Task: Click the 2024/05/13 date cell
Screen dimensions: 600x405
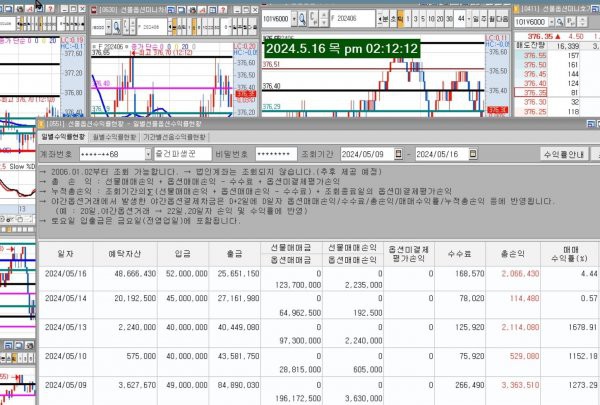Action: (66, 327)
